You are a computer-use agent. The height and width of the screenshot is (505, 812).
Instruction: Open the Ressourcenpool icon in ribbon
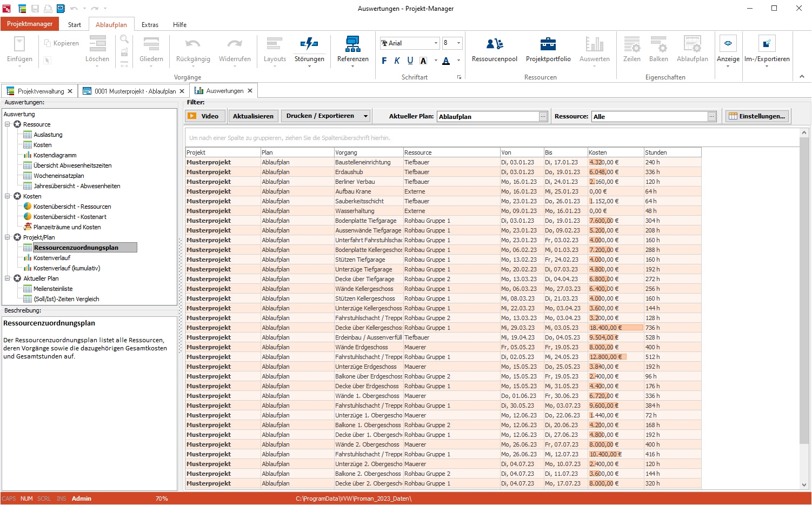tap(494, 44)
